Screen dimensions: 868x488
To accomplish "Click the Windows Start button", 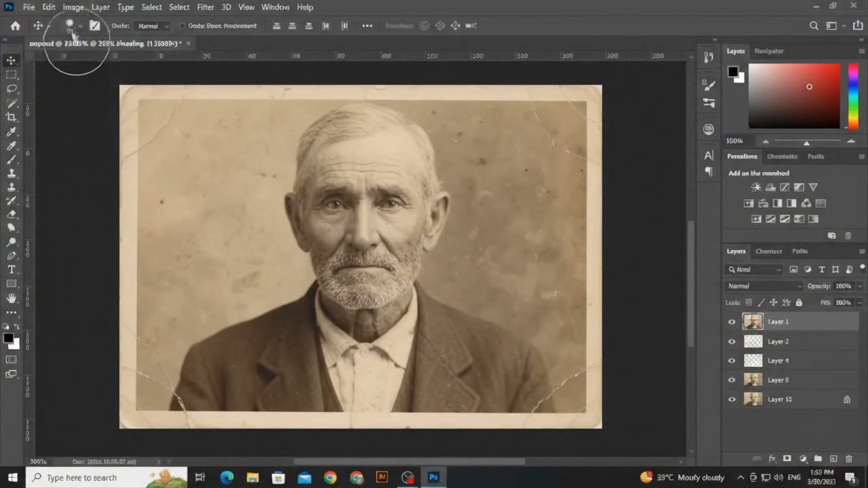I will coord(12,477).
